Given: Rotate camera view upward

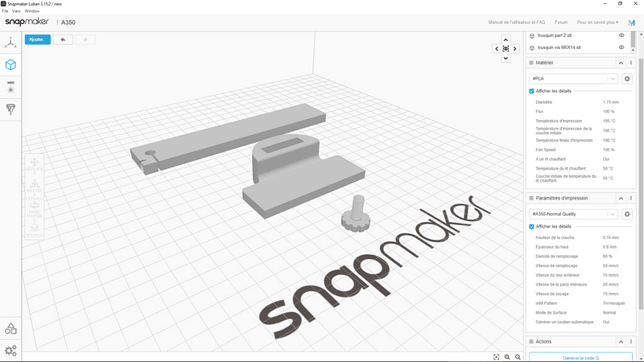Looking at the screenshot, I should (x=506, y=39).
